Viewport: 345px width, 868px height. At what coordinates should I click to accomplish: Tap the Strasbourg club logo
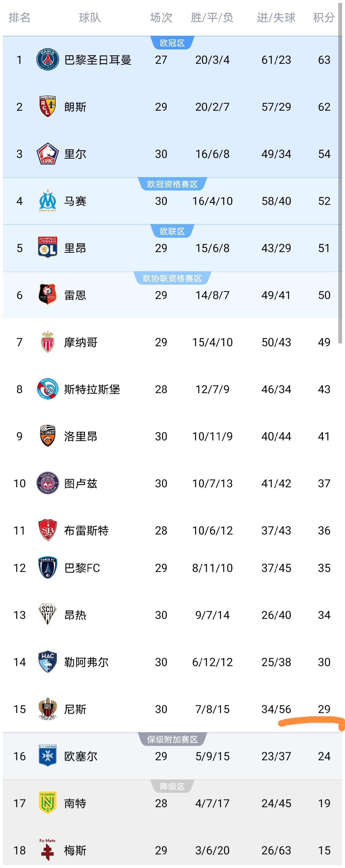pyautogui.click(x=48, y=389)
